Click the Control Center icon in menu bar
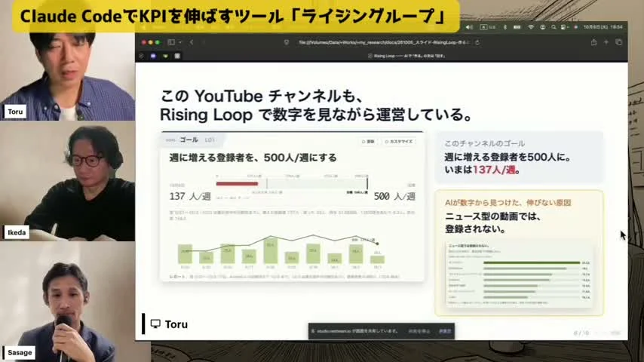Screen dimensions: 644x362 click(565, 27)
